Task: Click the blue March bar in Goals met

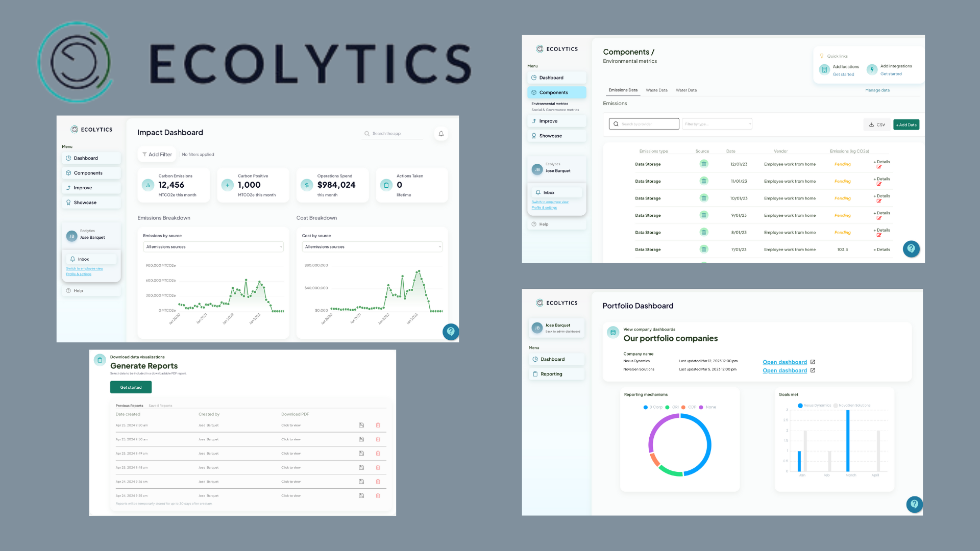Action: click(x=848, y=441)
